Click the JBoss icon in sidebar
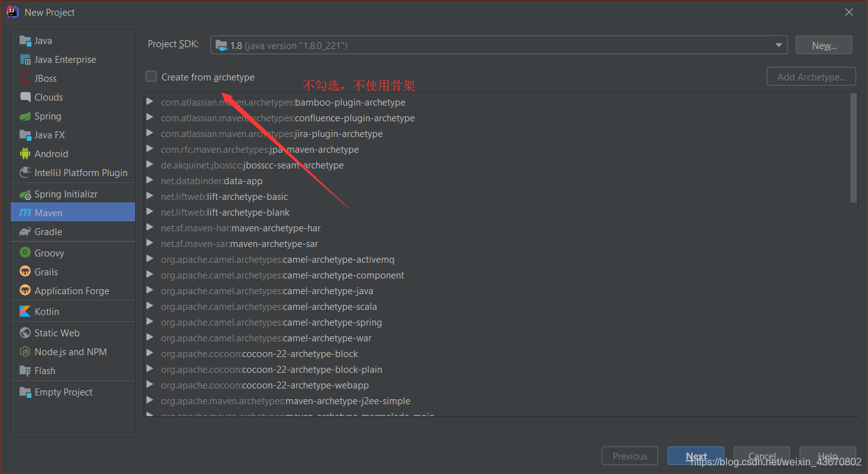868x474 pixels. coord(25,79)
